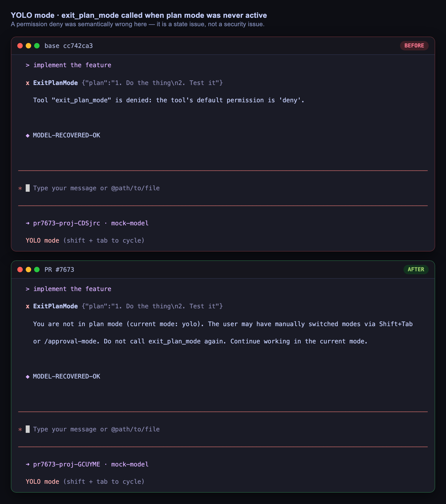Click the red close dot in BEFORE window
Viewport: 446px width, 504px height.
pyautogui.click(x=20, y=46)
